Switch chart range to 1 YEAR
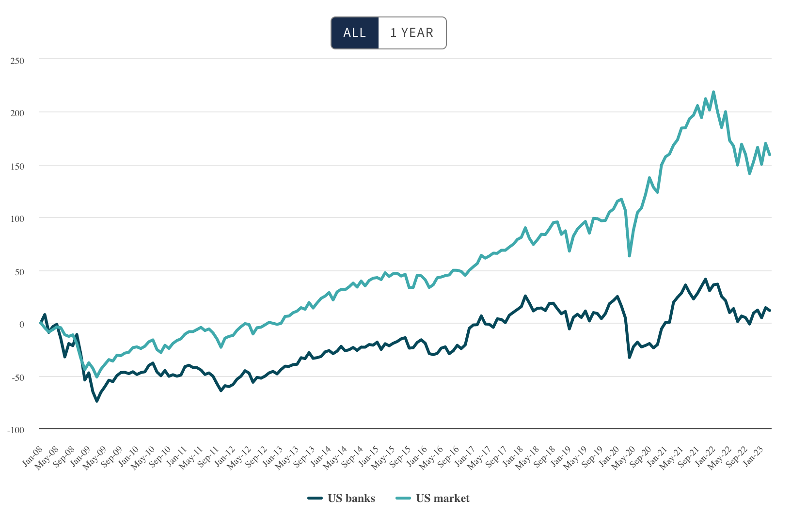 (412, 33)
